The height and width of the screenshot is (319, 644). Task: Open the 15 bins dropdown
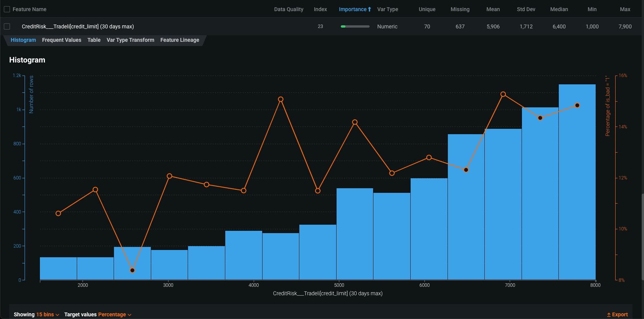coord(48,314)
